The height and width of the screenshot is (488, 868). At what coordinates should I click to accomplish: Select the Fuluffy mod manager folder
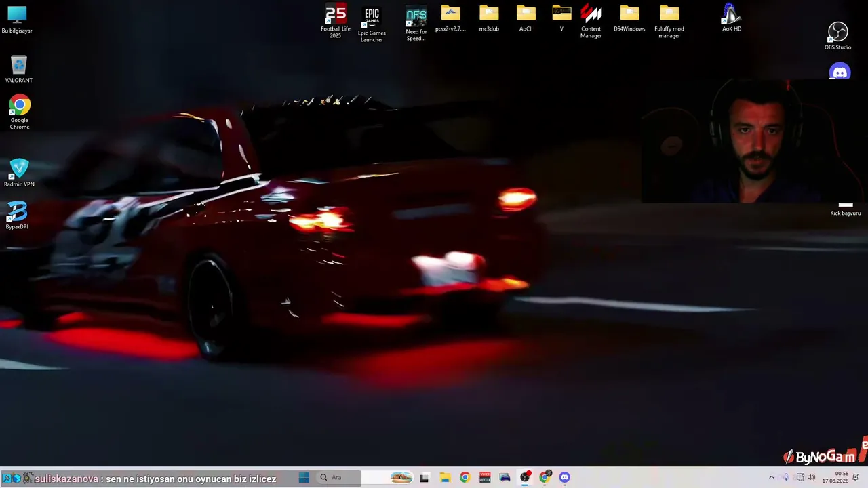[669, 22]
